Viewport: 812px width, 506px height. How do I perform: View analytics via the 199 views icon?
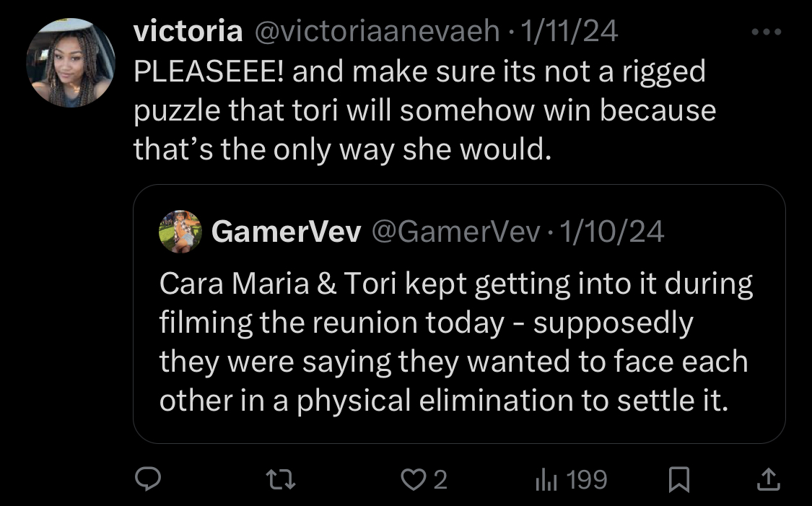point(546,479)
